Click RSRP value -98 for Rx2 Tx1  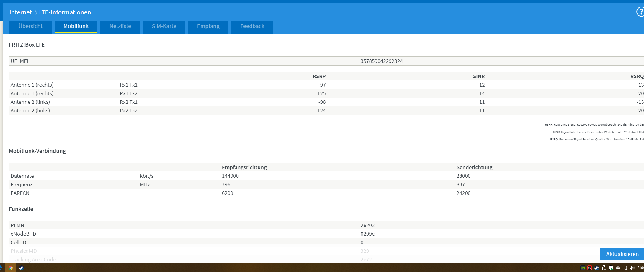[x=322, y=102]
